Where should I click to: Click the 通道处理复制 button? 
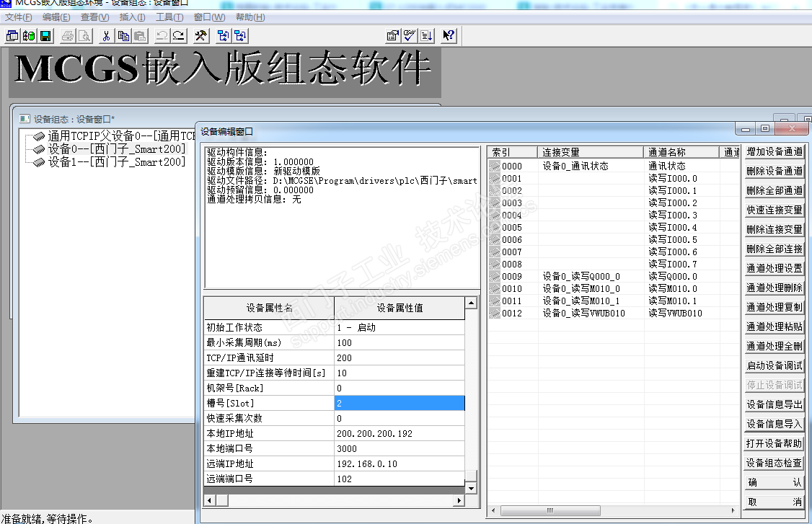click(x=775, y=308)
